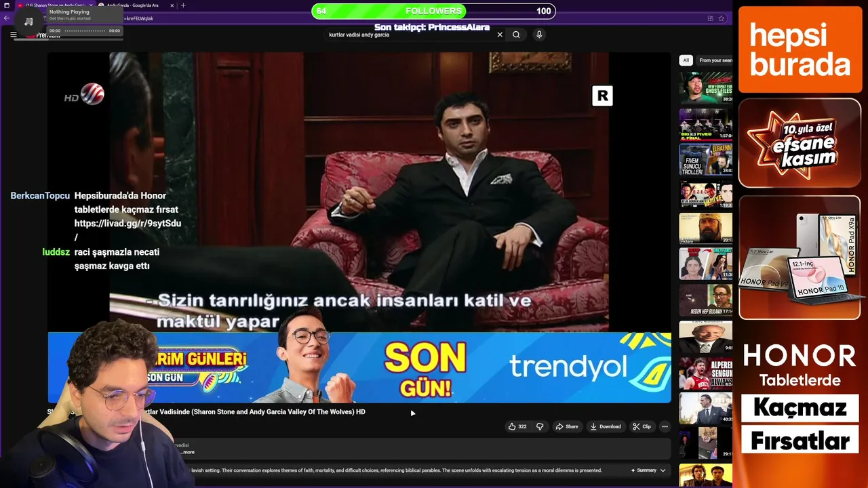Open the 40:35 suited man suggested video
Image resolution: width=868 pixels, height=488 pixels.
tap(706, 408)
